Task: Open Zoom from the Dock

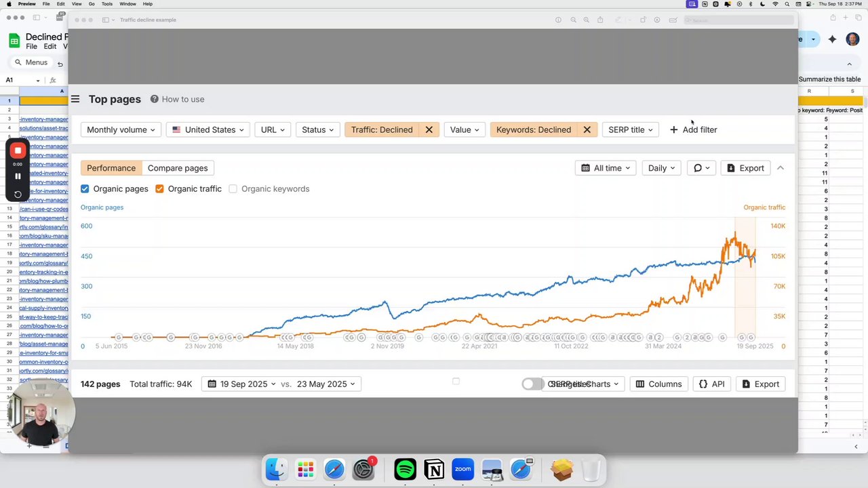Action: (463, 469)
